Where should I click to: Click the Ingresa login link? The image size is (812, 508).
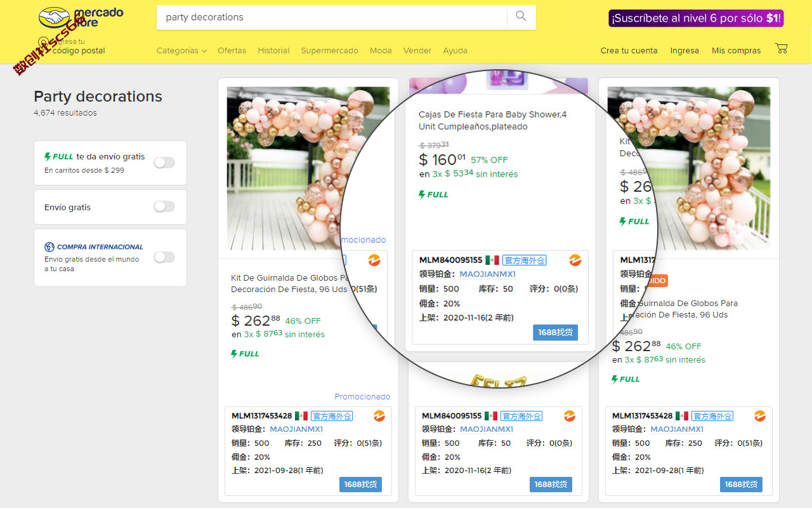click(x=684, y=51)
